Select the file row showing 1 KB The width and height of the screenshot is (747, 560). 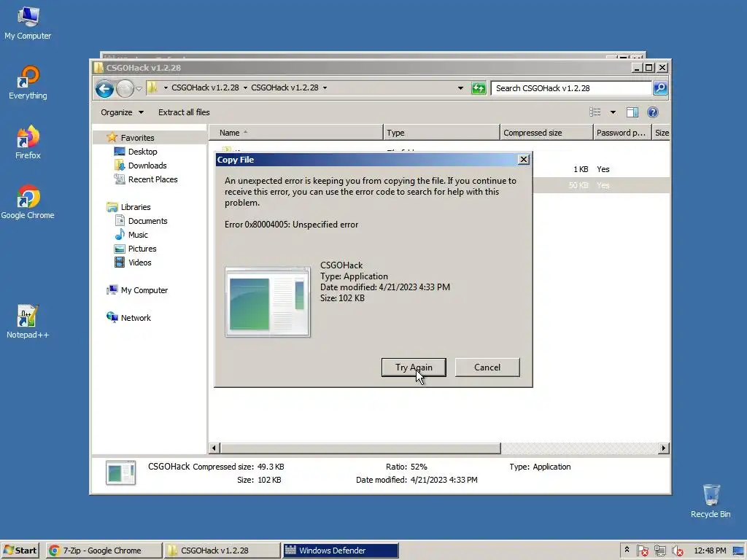click(601, 169)
